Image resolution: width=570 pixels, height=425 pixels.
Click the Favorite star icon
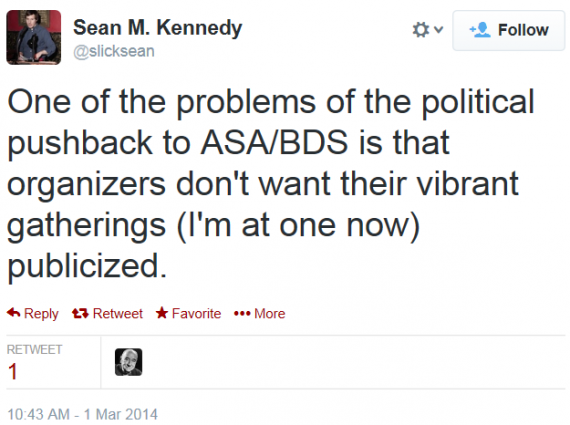pyautogui.click(x=162, y=313)
